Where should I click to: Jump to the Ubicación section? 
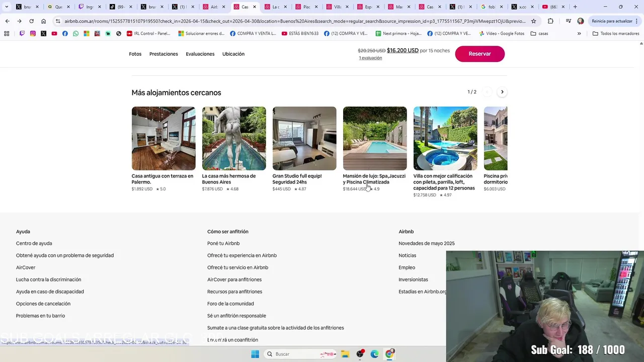tap(233, 54)
